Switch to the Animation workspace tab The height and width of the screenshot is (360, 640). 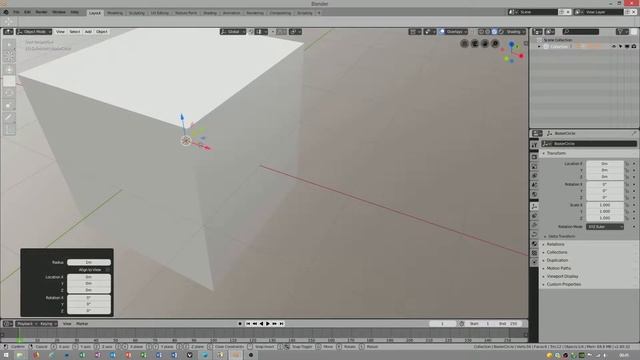(231, 13)
